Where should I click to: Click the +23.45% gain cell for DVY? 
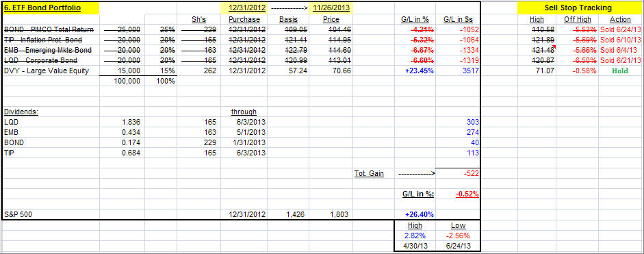point(415,71)
